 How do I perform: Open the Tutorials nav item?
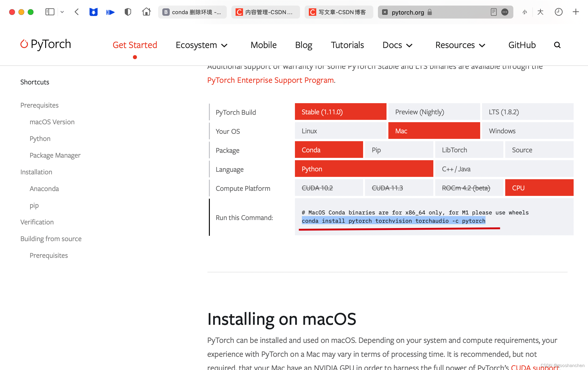point(347,45)
